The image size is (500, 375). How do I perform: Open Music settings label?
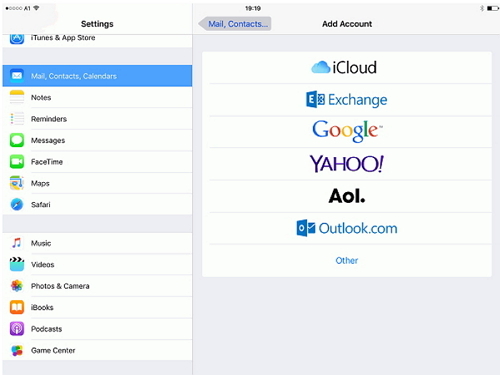pos(41,243)
